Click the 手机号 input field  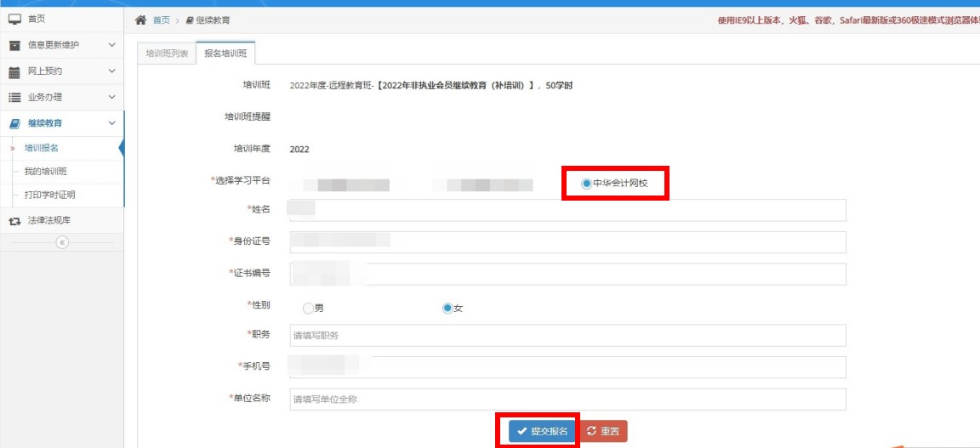[x=567, y=367]
